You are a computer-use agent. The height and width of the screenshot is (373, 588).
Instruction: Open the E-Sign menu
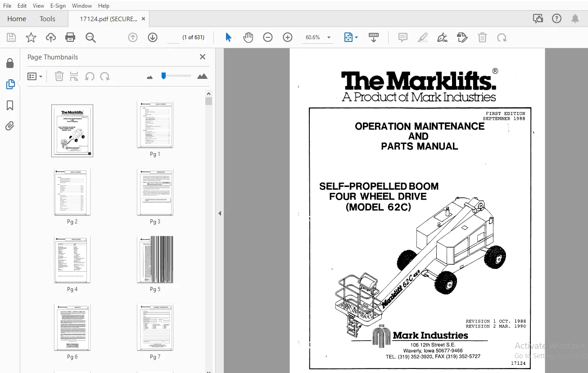(58, 5)
